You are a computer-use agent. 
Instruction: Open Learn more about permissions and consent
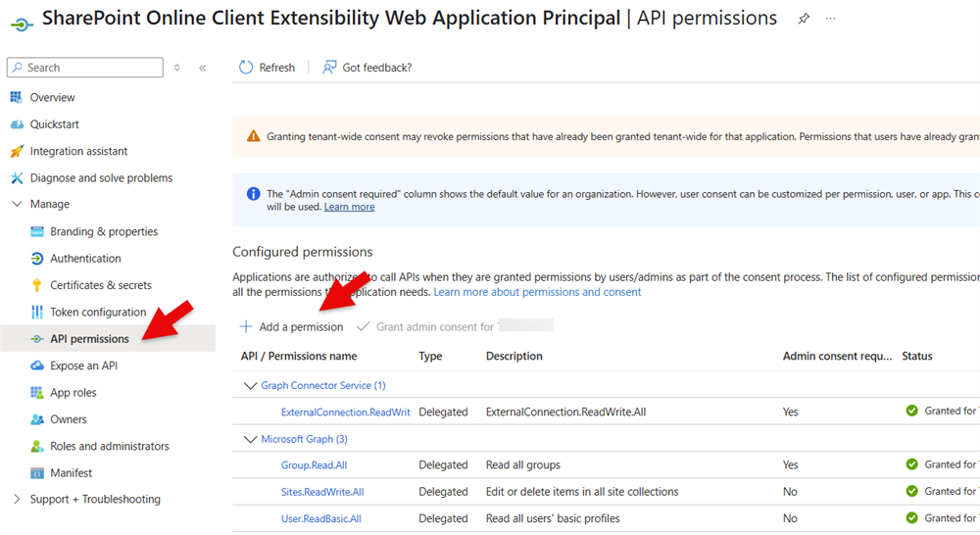tap(537, 292)
